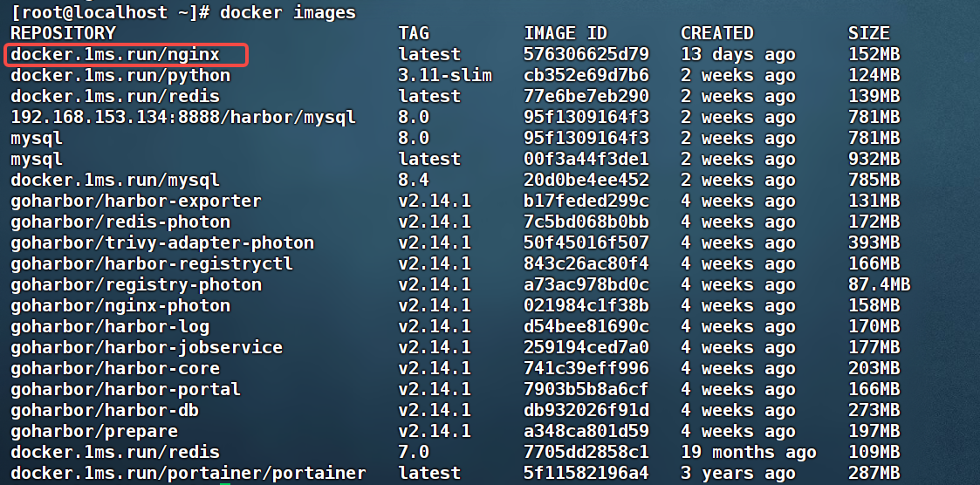Click the 7.0 tag of redis

click(414, 453)
